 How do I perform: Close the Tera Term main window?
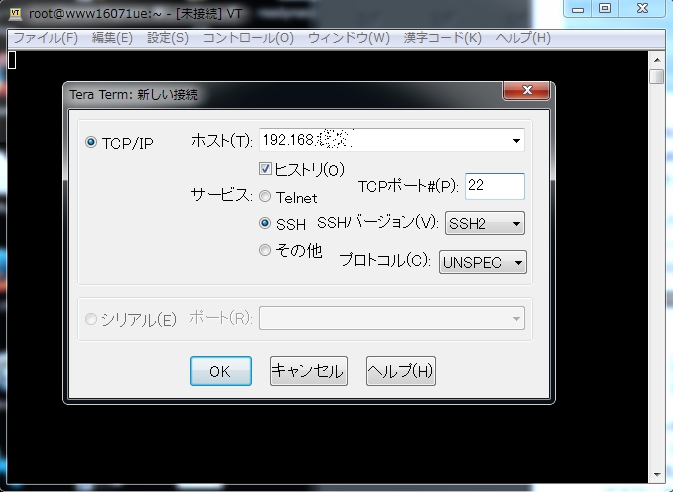click(642, 9)
